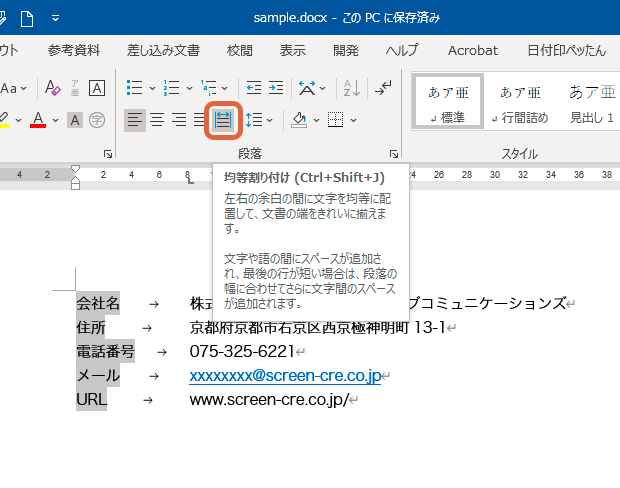Viewport: 620px width, 488px height.
Task: Open the xxxxxxxx@screen-cre.co.jp email link
Action: click(285, 376)
